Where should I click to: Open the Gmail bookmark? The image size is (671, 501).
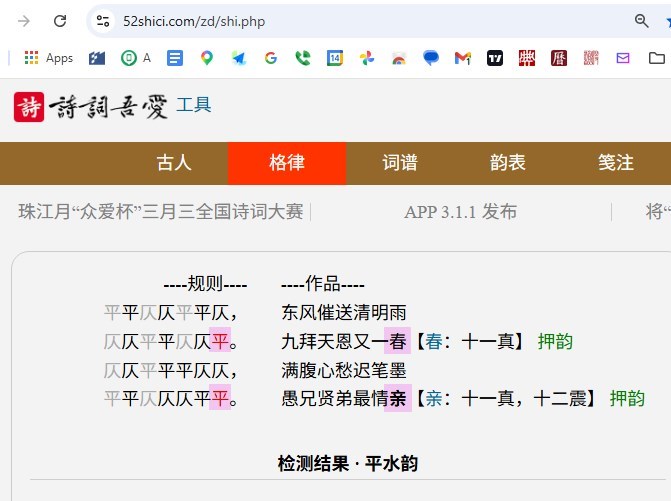pyautogui.click(x=463, y=58)
